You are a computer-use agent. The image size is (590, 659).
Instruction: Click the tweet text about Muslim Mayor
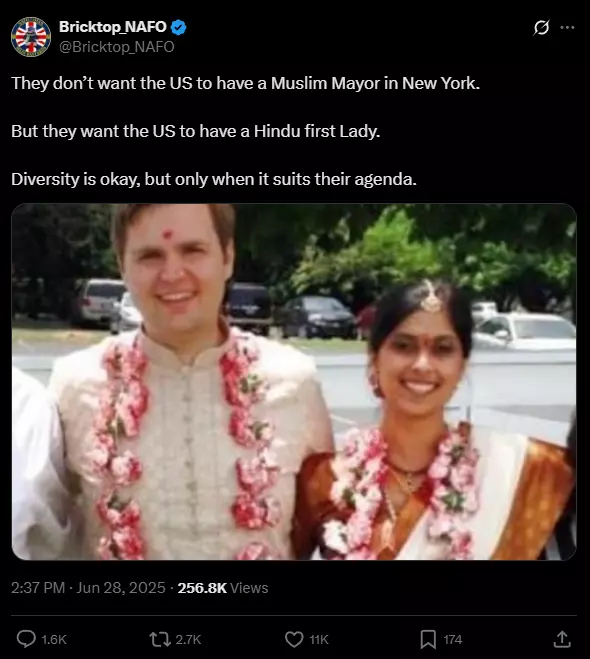(x=245, y=83)
